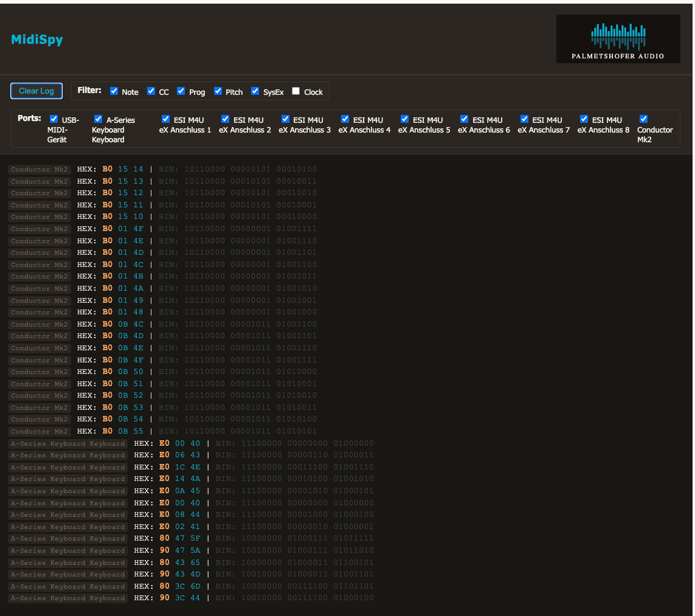Click the Ports label

tap(29, 119)
